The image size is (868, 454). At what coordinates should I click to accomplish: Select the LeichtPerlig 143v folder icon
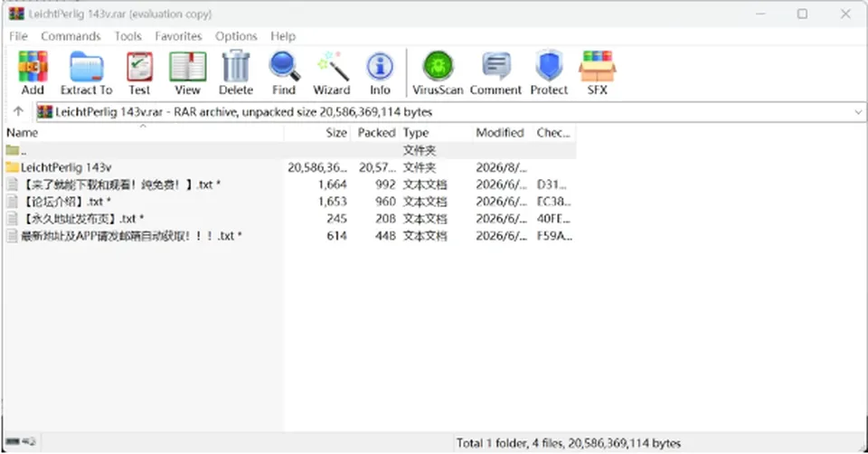pyautogui.click(x=12, y=167)
